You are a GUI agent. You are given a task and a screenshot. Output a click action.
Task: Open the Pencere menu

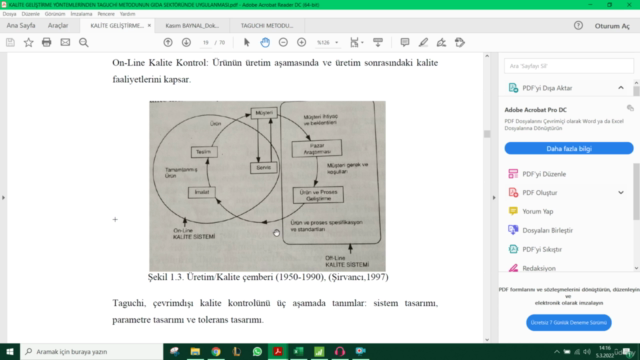click(x=106, y=14)
